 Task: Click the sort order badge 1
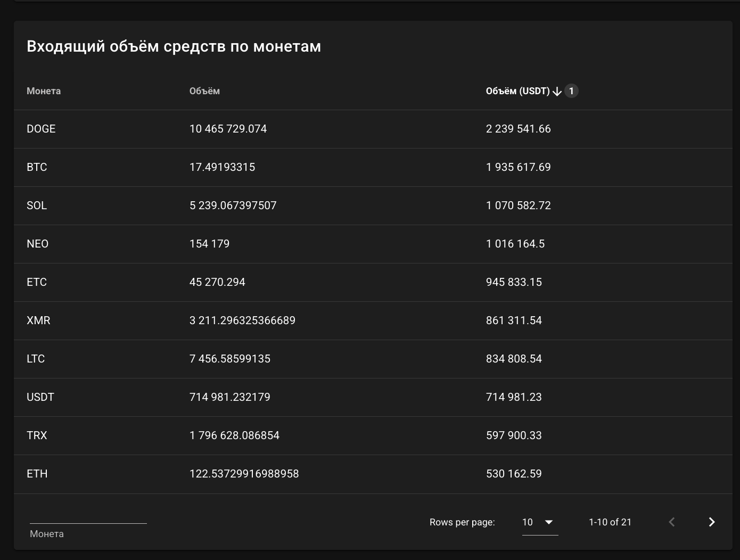[x=571, y=91]
